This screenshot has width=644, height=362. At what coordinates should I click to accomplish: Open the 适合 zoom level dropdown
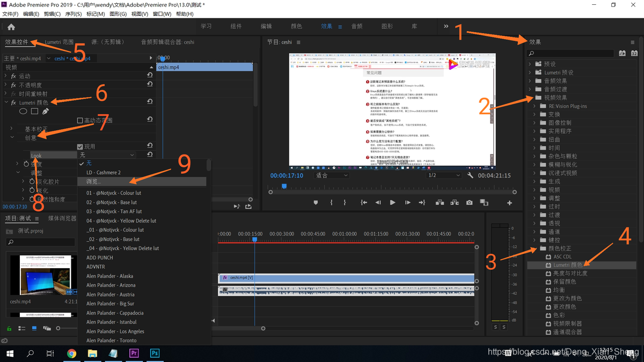coord(332,175)
